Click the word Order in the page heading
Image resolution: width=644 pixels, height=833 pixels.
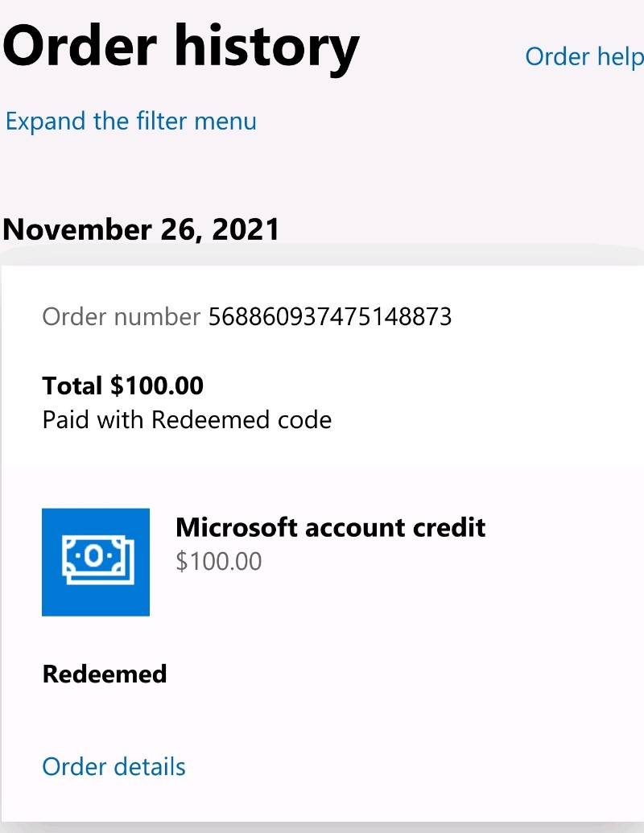click(x=80, y=45)
